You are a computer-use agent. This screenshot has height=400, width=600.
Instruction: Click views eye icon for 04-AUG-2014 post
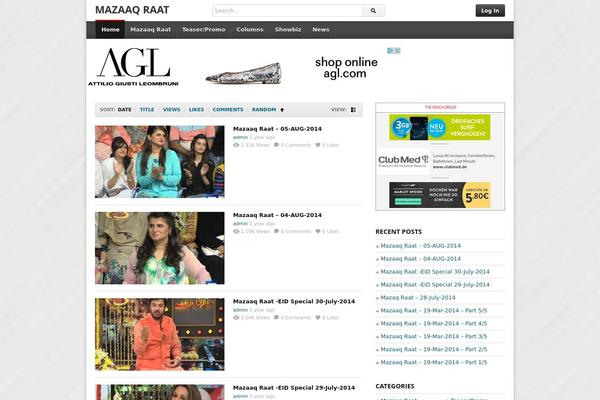pyautogui.click(x=236, y=231)
